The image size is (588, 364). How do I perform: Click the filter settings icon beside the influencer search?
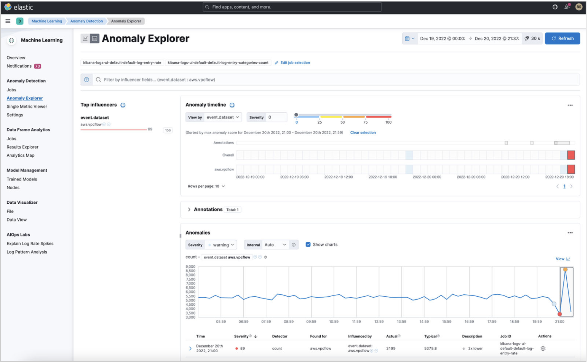[x=87, y=80]
